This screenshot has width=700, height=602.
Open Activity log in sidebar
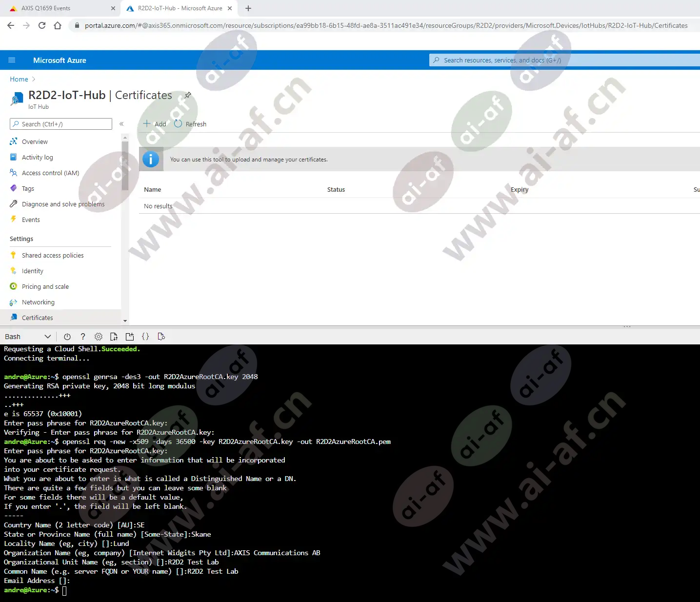point(37,157)
